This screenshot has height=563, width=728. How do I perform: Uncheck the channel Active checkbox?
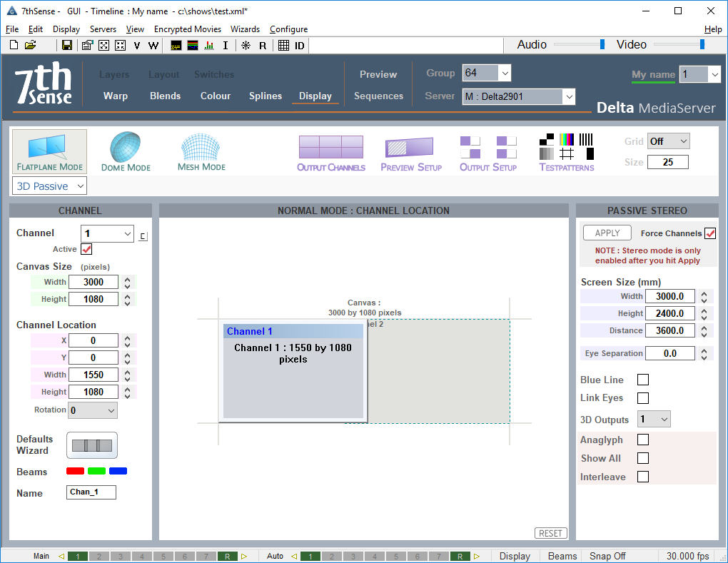[86, 249]
